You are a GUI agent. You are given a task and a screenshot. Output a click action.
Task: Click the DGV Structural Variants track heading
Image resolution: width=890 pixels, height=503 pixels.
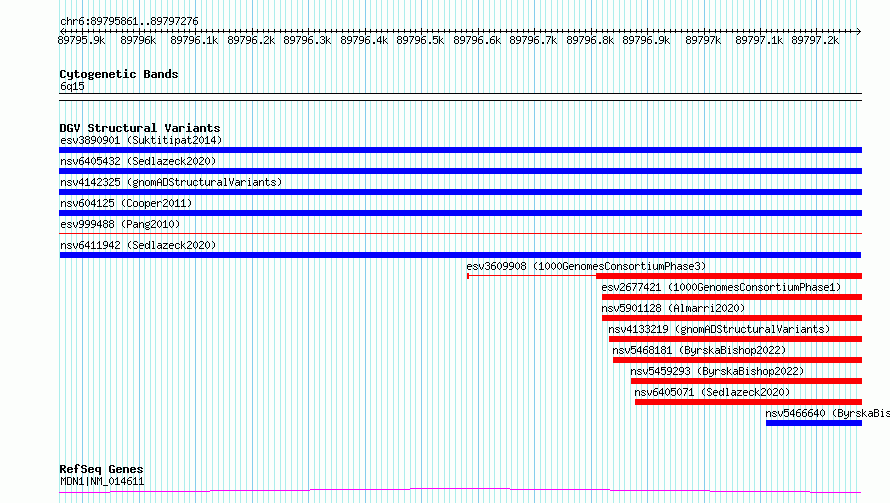pyautogui.click(x=140, y=128)
